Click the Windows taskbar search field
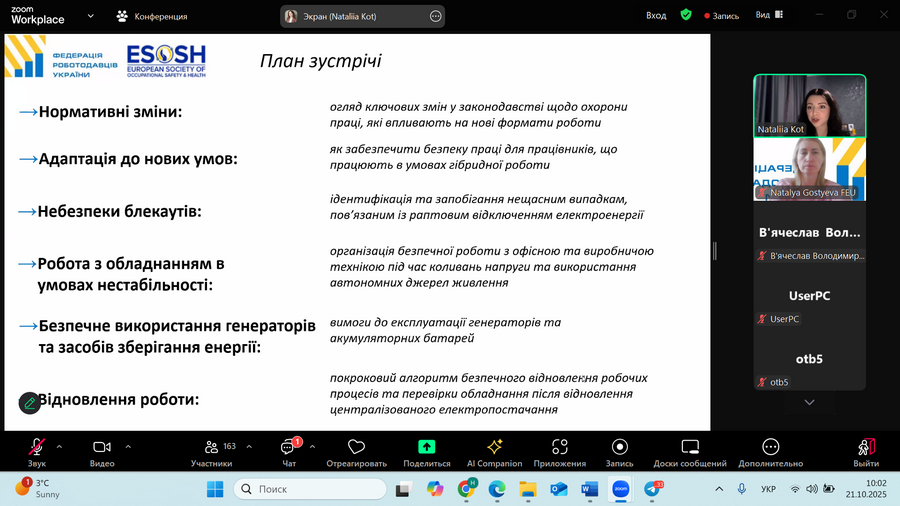Viewport: 900px width, 506px height. point(310,489)
